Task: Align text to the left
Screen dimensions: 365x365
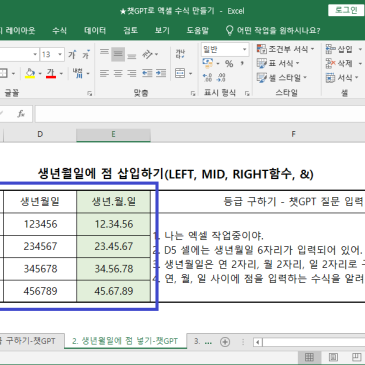Action: tap(104, 73)
